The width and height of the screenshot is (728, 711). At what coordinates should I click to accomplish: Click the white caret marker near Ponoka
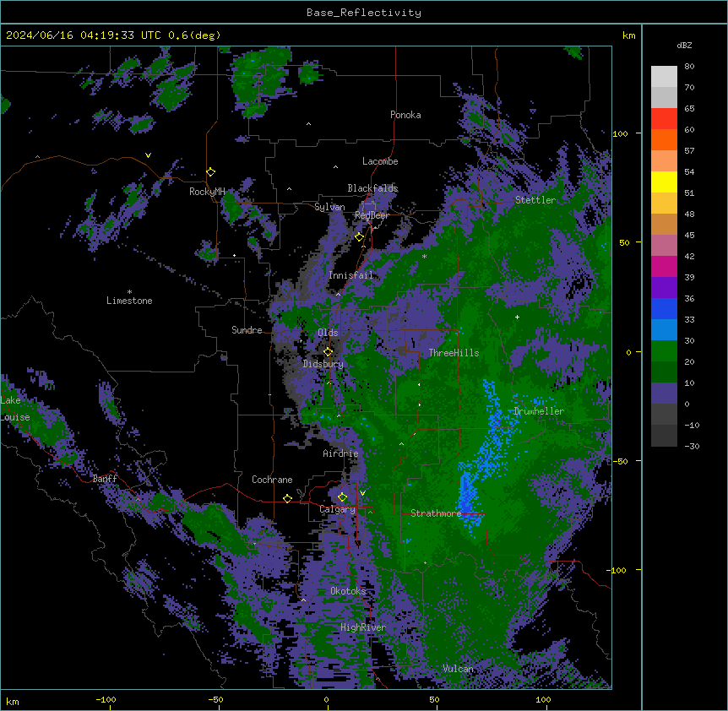pos(309,124)
